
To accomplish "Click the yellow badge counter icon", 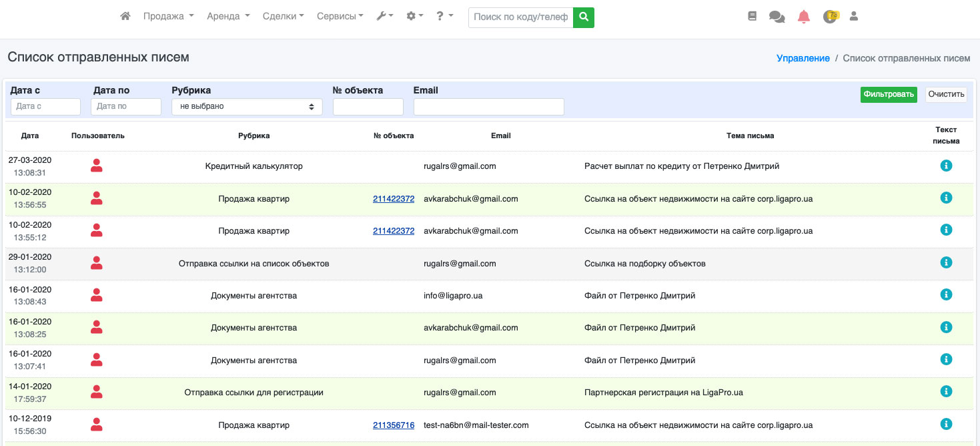I will [830, 17].
